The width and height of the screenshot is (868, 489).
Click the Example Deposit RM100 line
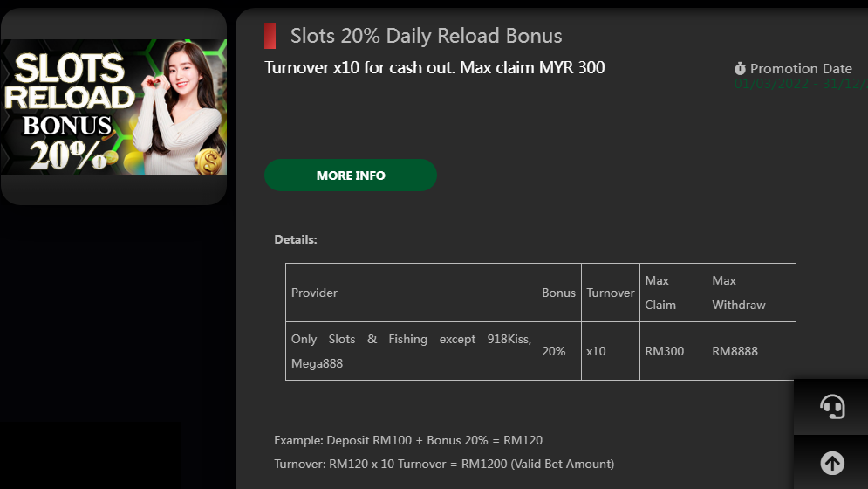tap(408, 440)
